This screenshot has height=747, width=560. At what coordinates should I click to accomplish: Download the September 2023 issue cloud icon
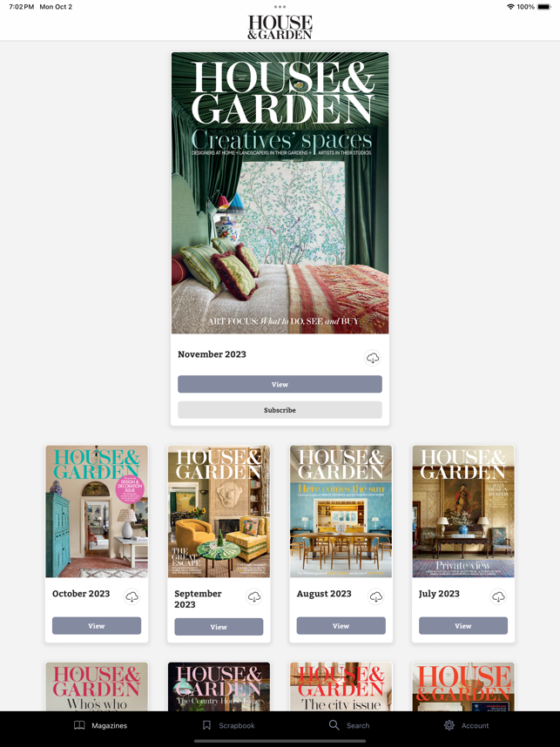[x=254, y=596]
